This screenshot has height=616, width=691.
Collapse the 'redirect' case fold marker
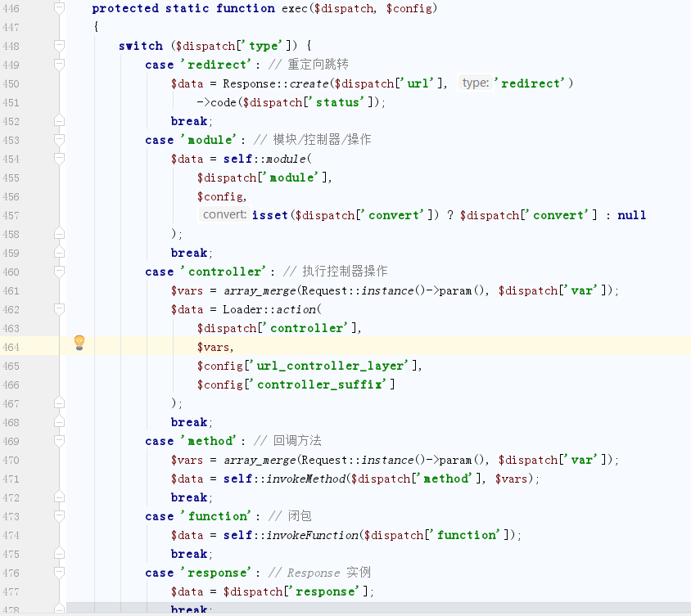(x=59, y=65)
